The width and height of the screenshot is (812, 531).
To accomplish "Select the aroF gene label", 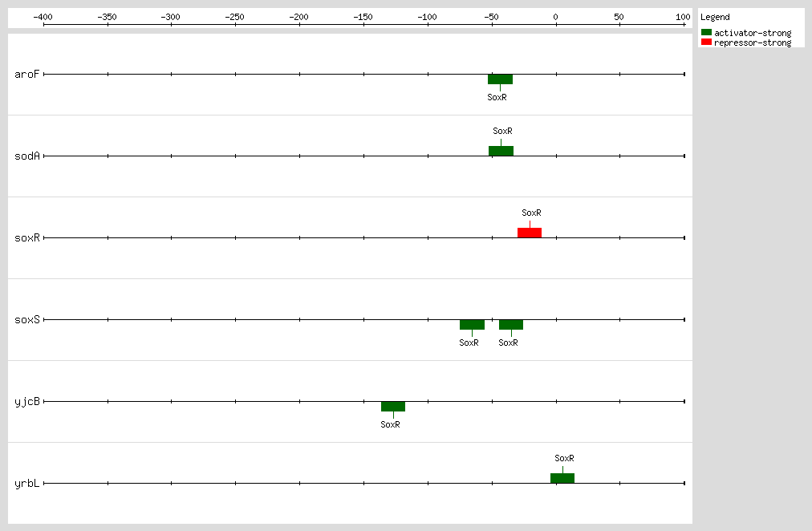I will [27, 74].
